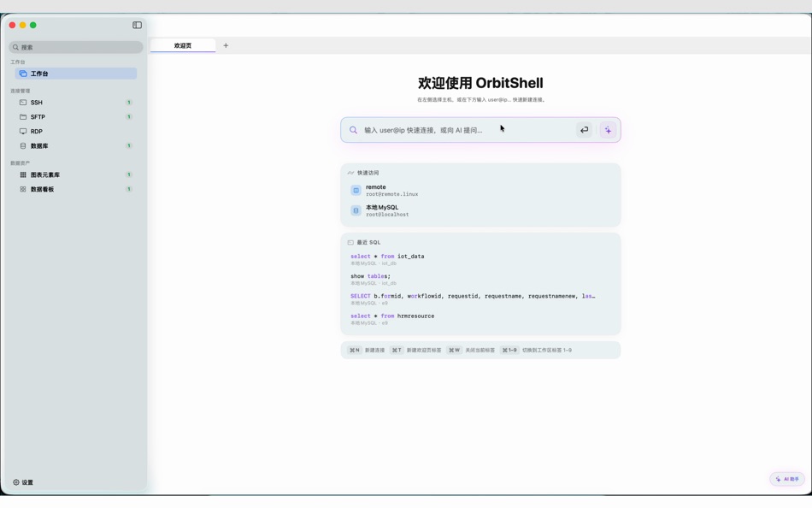812x508 pixels.
Task: Click the ⌘1-9 切换到工作区标签 hint
Action: 535,351
